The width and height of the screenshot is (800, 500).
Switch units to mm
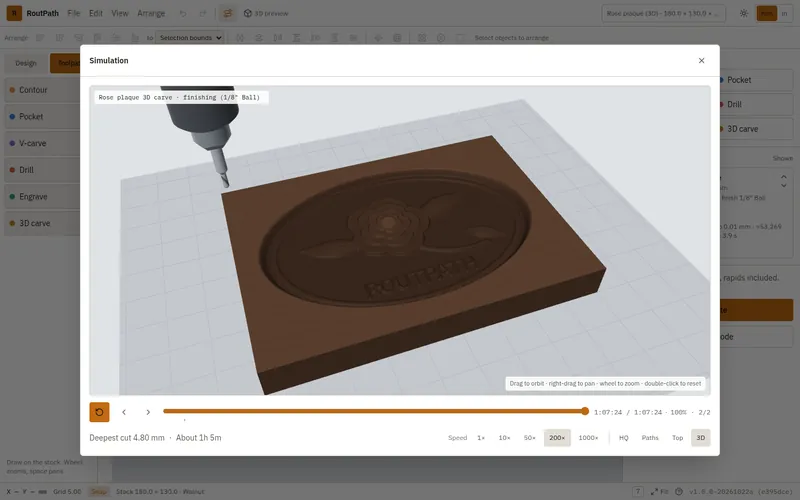(x=766, y=13)
